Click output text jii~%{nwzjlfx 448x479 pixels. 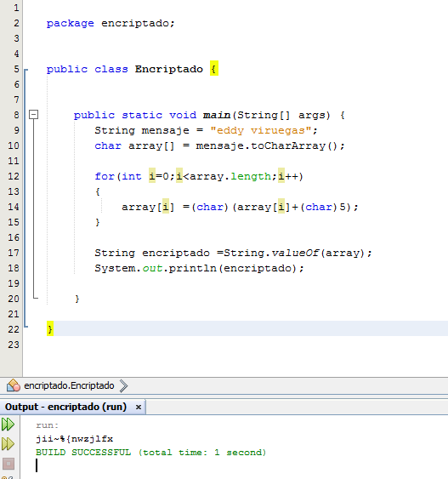(x=75, y=439)
